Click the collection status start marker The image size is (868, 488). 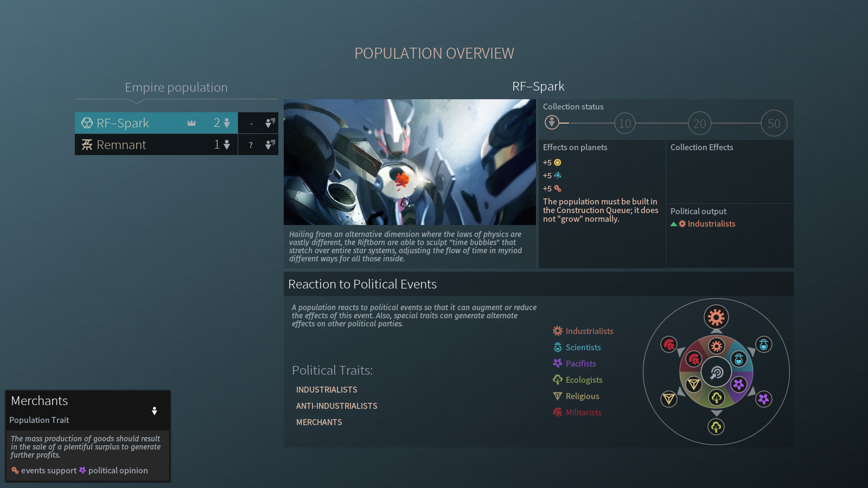pos(552,123)
